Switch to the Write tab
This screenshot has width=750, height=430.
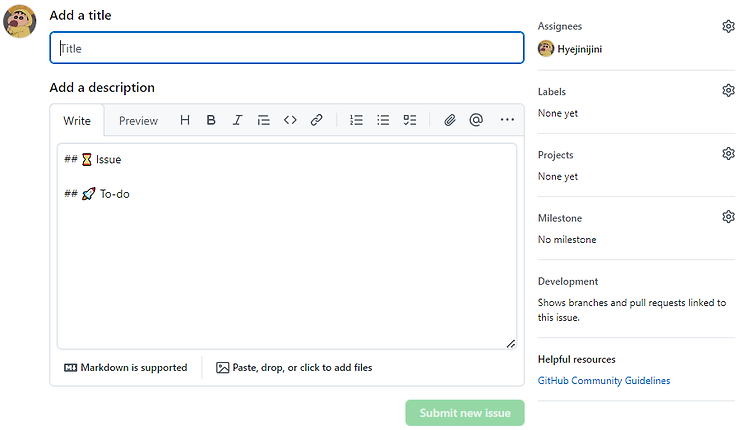tap(77, 121)
